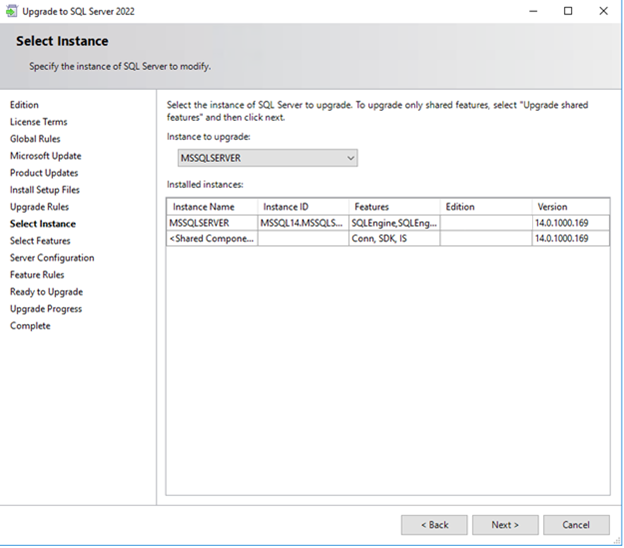Image resolution: width=624 pixels, height=548 pixels.
Task: Select the Upgrade Rules step
Action: [x=39, y=207]
